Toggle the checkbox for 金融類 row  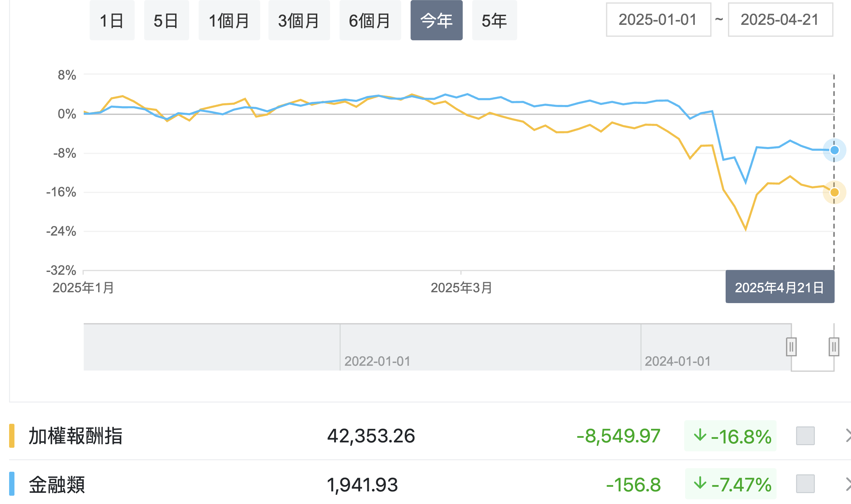(x=805, y=484)
